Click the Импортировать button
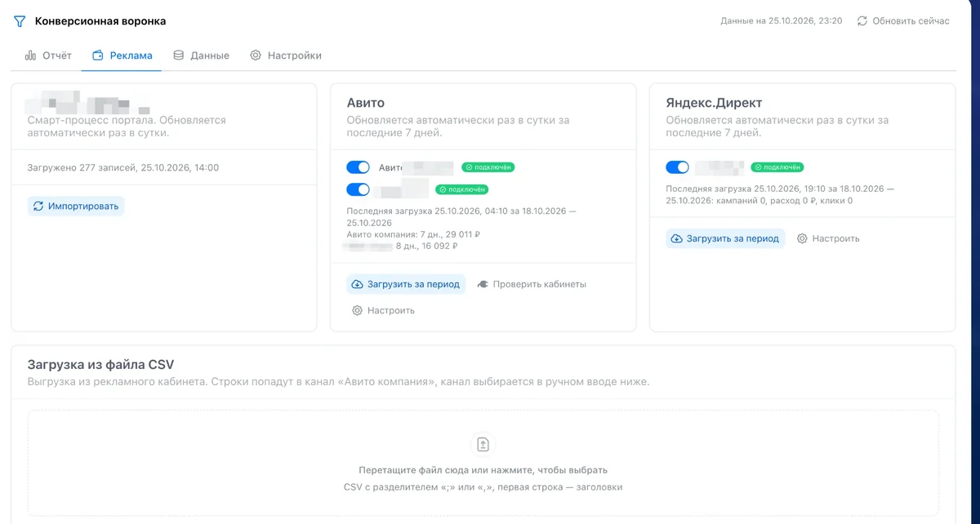980x524 pixels. (76, 206)
